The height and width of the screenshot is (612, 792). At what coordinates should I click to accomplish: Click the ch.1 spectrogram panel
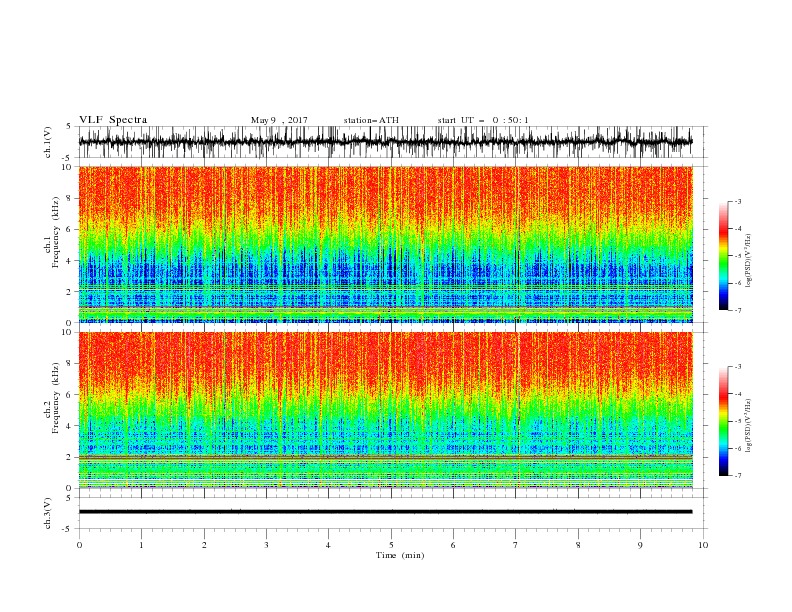click(385, 244)
